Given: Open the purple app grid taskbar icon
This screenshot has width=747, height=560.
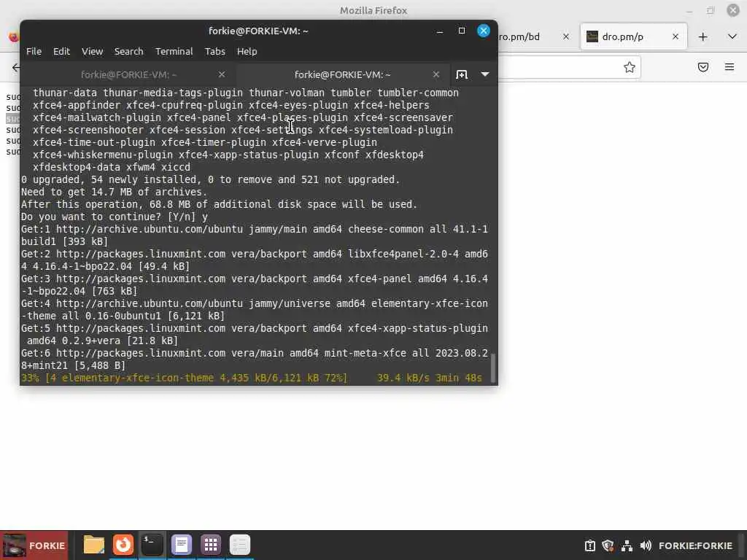Looking at the screenshot, I should click(211, 544).
